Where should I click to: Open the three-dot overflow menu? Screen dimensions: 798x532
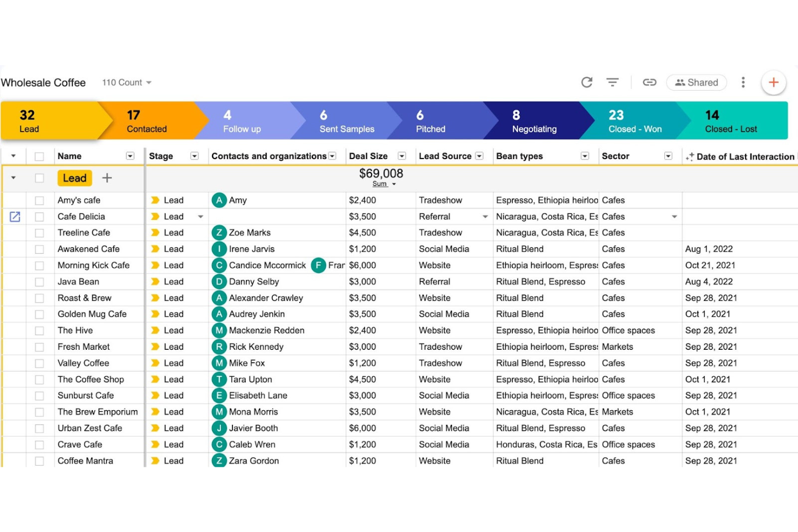(743, 82)
